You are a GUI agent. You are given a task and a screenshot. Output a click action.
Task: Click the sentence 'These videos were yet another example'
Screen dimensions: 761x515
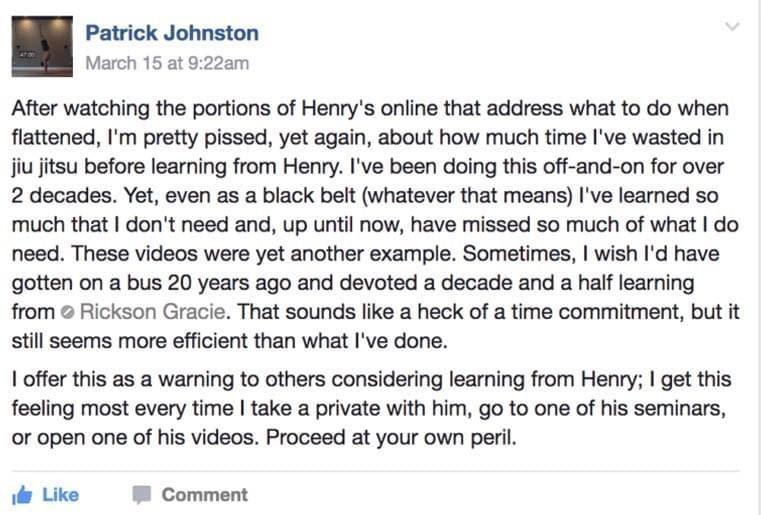point(261,254)
